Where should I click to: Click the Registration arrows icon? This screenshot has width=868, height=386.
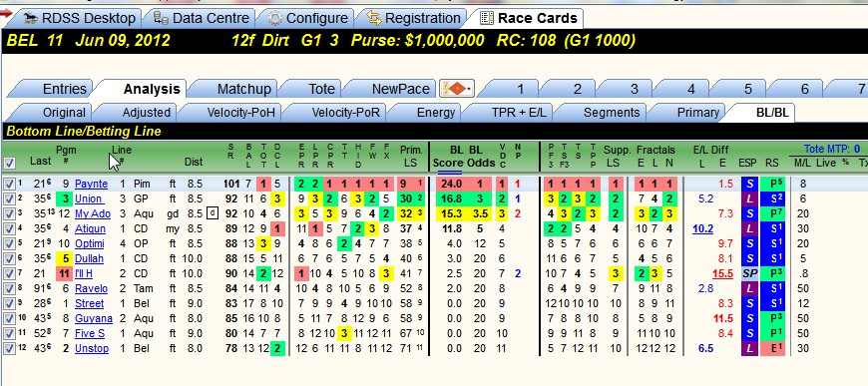tap(374, 18)
